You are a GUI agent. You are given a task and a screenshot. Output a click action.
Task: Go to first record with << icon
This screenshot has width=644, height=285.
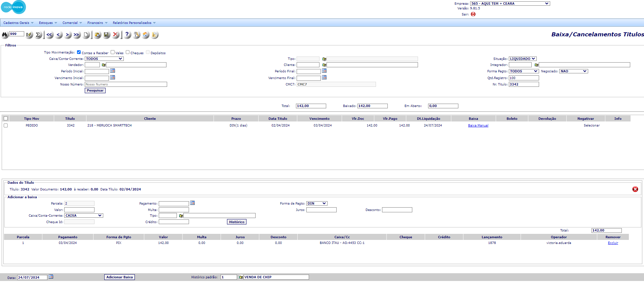[49, 35]
